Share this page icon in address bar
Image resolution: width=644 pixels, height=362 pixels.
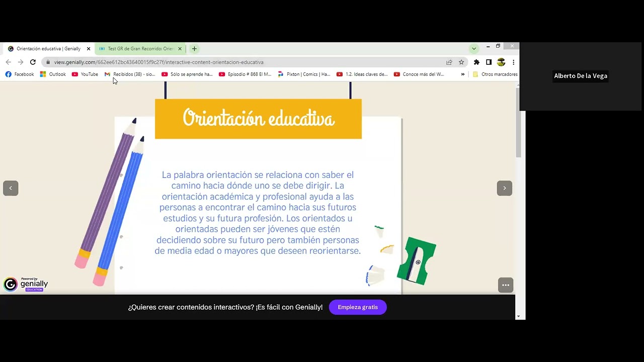coord(449,62)
